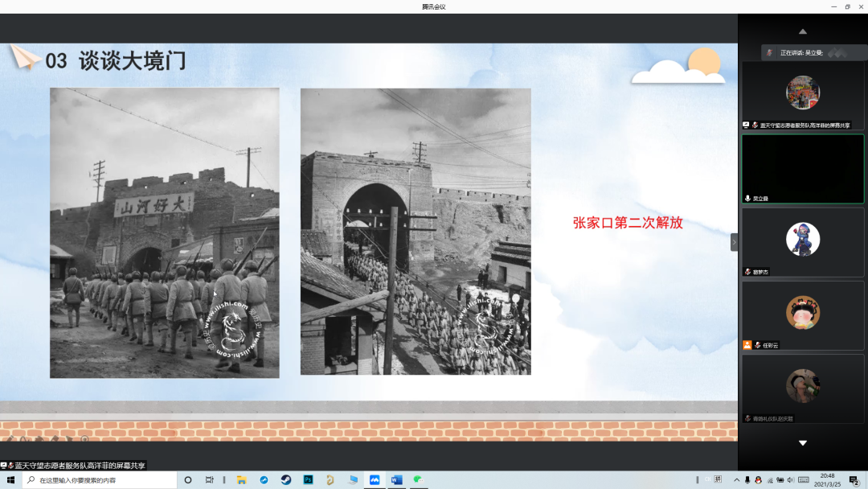
Task: Click the 任彩云 name label
Action: coord(770,345)
